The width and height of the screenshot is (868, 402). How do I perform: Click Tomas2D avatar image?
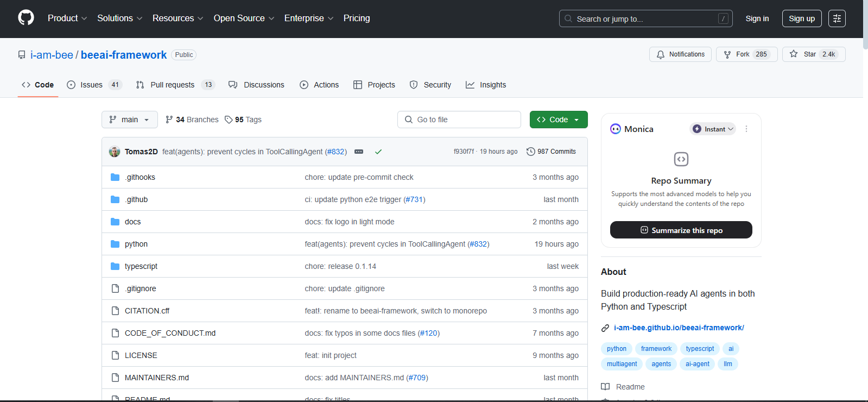115,152
